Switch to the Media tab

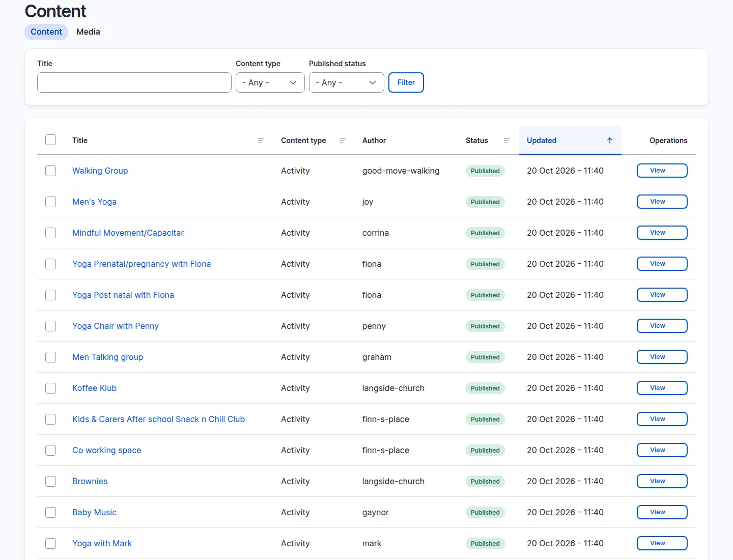(88, 32)
